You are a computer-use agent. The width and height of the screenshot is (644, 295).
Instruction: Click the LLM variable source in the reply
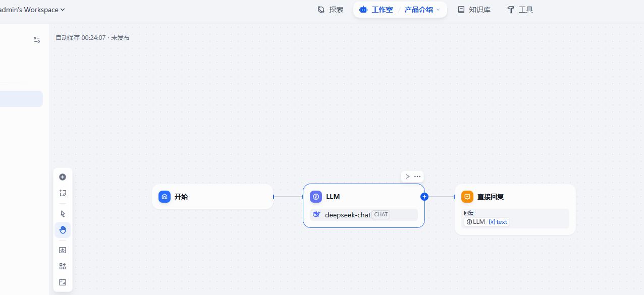(x=475, y=222)
